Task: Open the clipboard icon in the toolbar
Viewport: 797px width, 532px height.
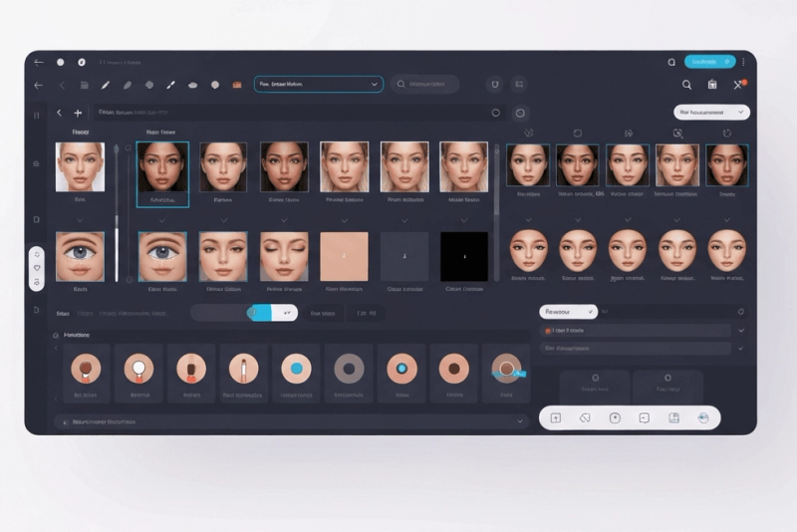Action: pos(712,85)
